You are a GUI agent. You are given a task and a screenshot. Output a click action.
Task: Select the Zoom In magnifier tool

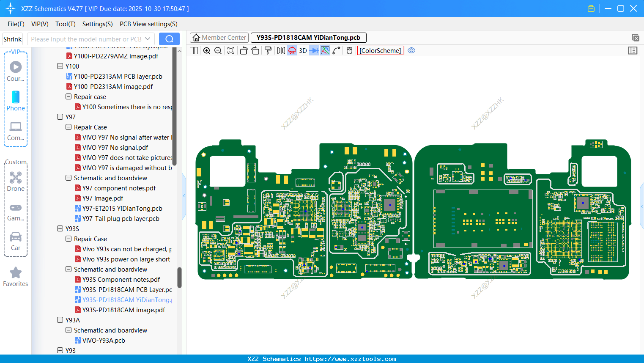[x=207, y=50]
